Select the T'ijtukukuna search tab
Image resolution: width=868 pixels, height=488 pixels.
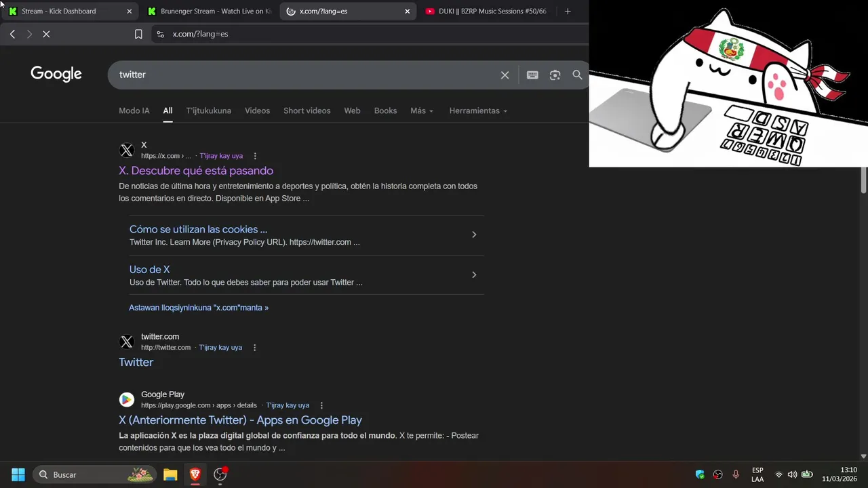[209, 110]
